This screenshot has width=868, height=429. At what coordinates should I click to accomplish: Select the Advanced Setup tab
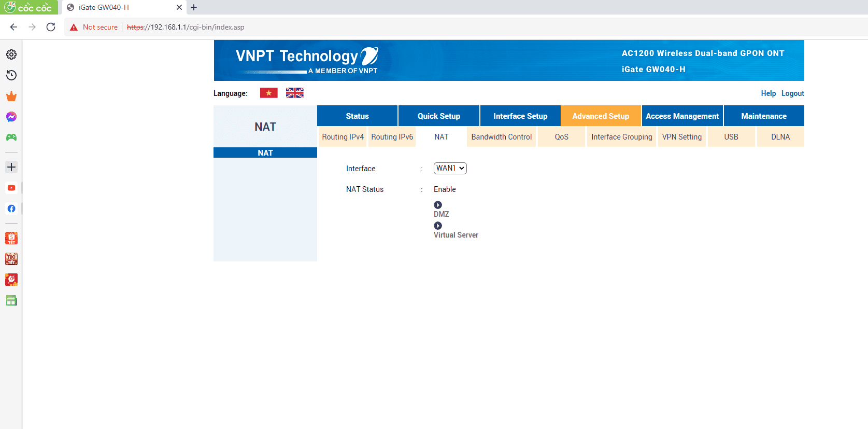[x=601, y=116]
